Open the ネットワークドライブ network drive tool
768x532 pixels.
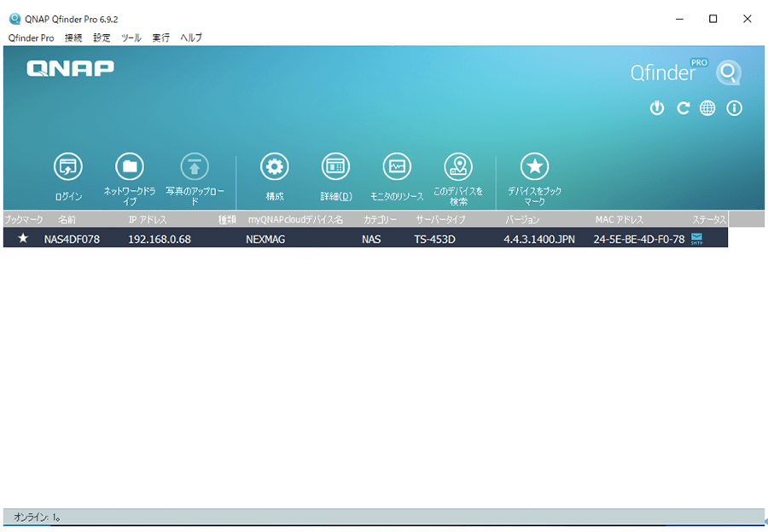130,167
